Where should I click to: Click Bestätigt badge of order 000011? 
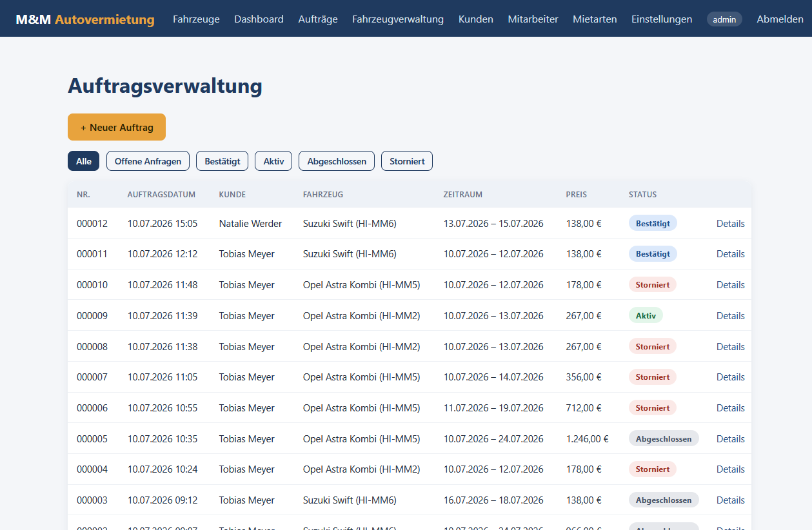tap(653, 254)
